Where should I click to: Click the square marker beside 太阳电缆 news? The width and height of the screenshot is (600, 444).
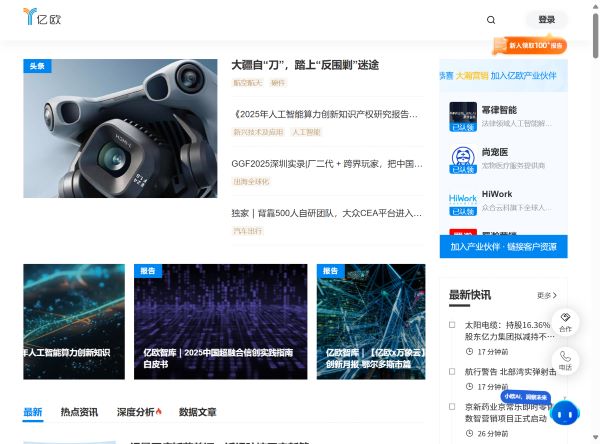[452, 325]
